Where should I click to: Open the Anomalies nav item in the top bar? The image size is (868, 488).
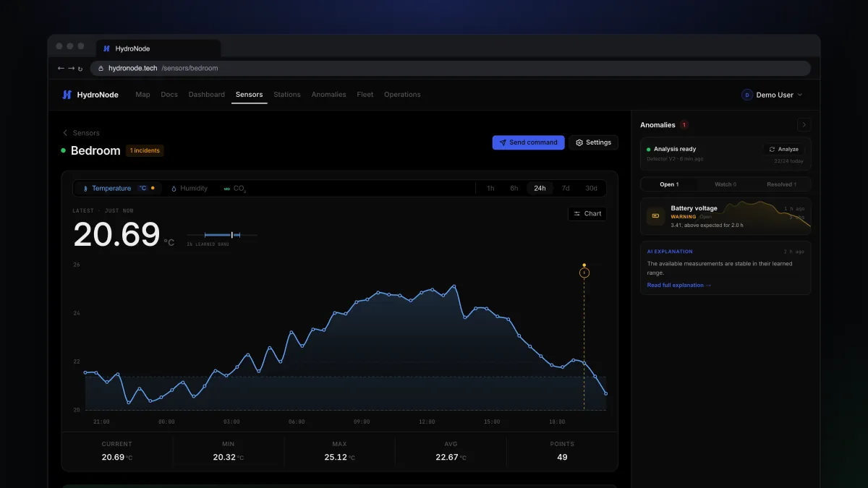pyautogui.click(x=329, y=95)
